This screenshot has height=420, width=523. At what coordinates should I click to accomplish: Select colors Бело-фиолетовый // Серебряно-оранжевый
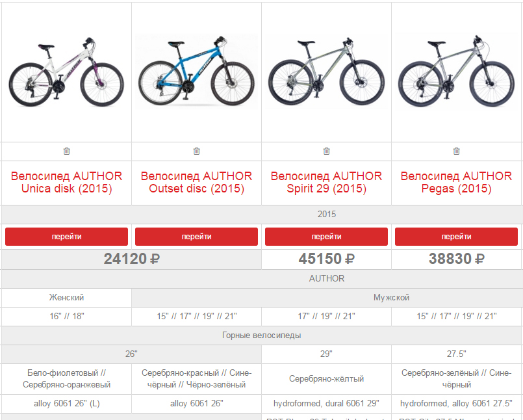point(66,378)
